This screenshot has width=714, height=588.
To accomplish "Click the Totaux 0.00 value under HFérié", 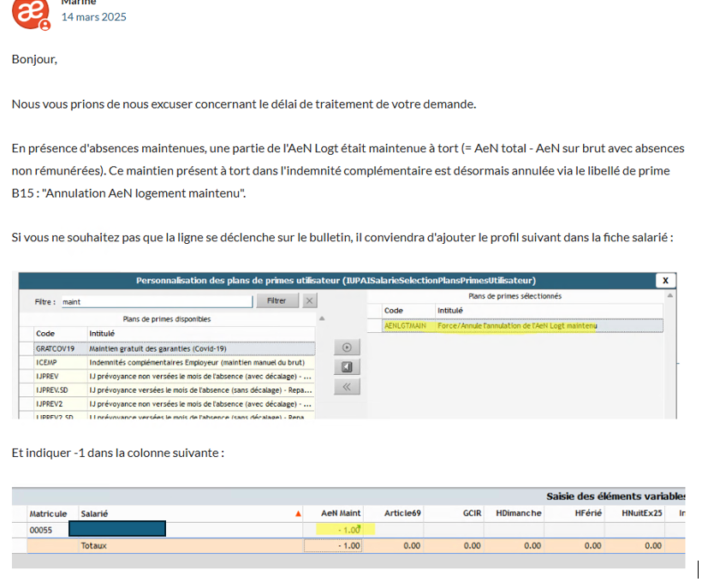I will [593, 546].
